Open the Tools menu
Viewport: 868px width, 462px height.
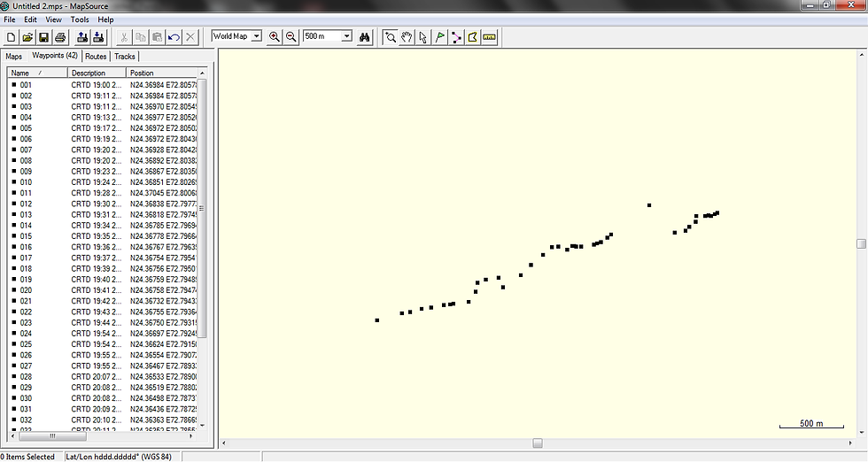pyautogui.click(x=80, y=19)
